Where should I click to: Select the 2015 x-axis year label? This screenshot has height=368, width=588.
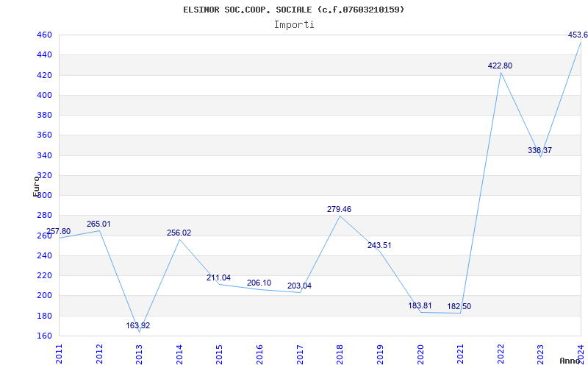click(x=220, y=354)
